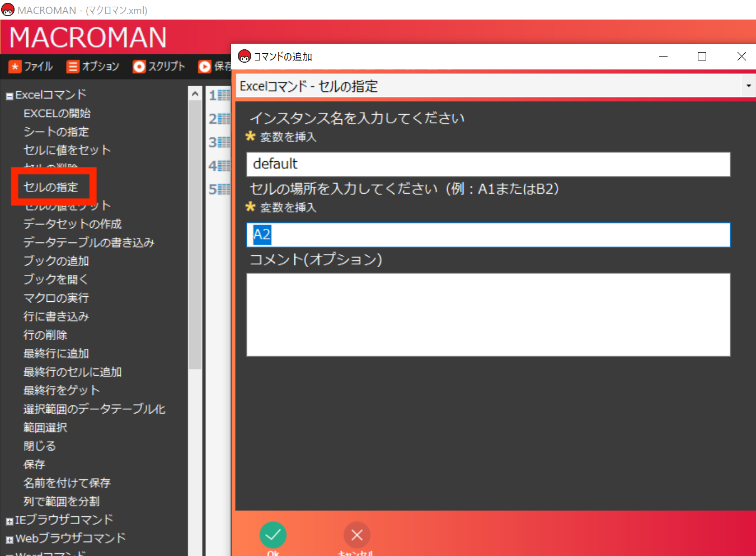Image resolution: width=756 pixels, height=556 pixels.
Task: Click the script row 4 grid icon
Action: pyautogui.click(x=224, y=166)
